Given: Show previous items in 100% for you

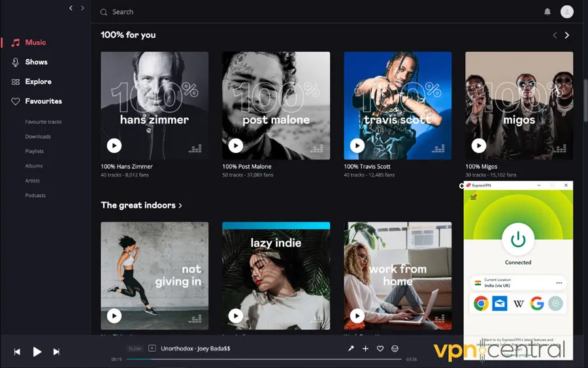Looking at the screenshot, I should [x=555, y=35].
